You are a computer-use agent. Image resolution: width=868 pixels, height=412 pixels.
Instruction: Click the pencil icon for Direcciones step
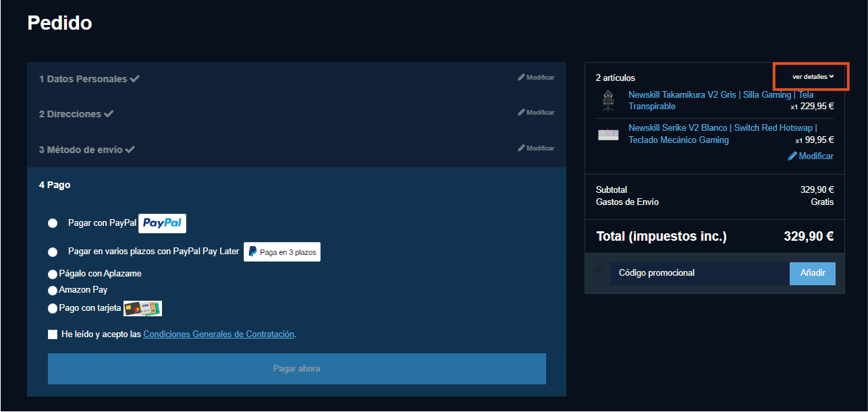(x=521, y=113)
